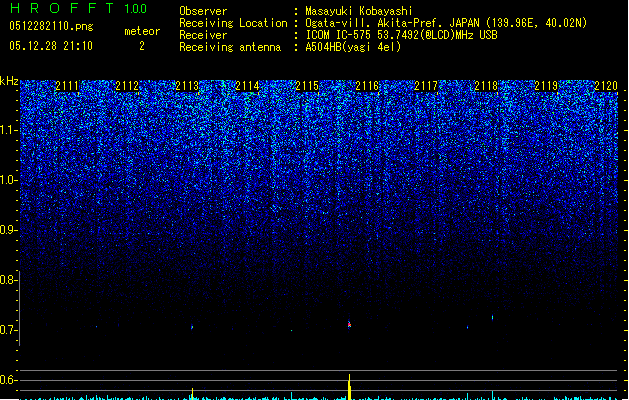Viewport: 629px width, 400px height.
Task: Click the 1.0 kHz axis label
Action: [8, 180]
